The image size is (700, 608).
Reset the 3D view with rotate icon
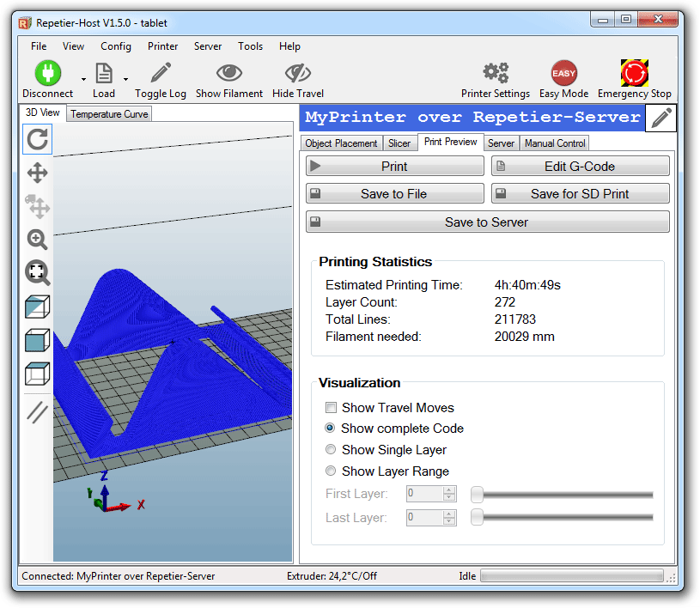pos(38,139)
